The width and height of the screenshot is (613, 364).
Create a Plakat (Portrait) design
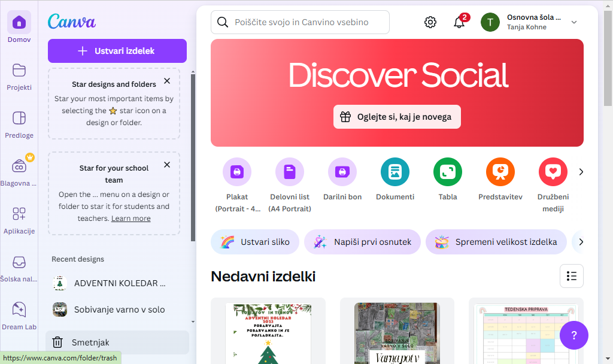tap(237, 172)
